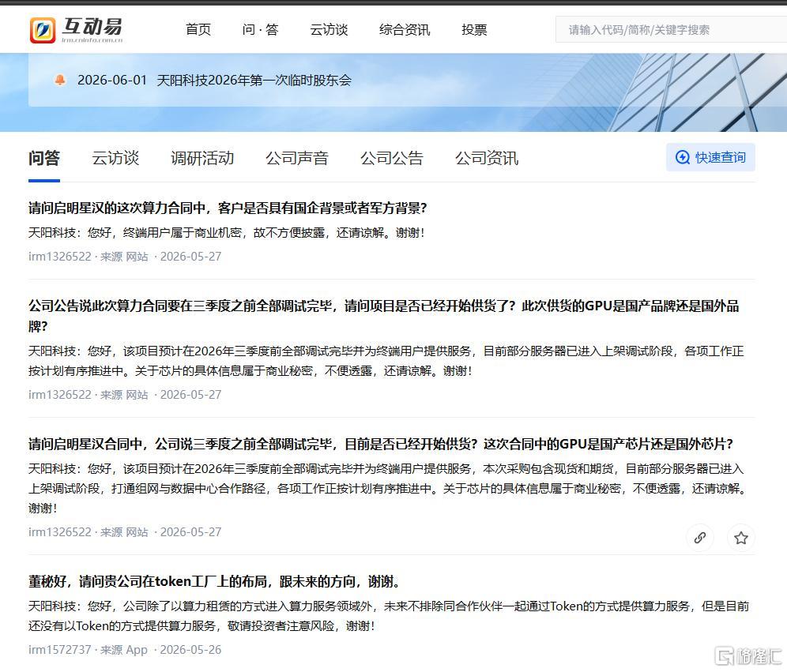787x672 pixels.
Task: Click 来源 App label under the token question
Action: click(x=124, y=650)
